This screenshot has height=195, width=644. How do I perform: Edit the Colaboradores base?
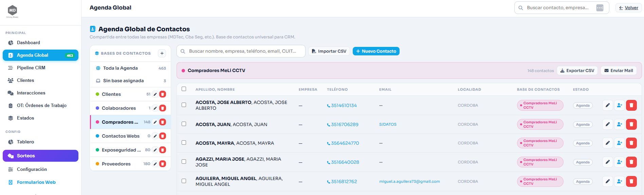[155, 108]
